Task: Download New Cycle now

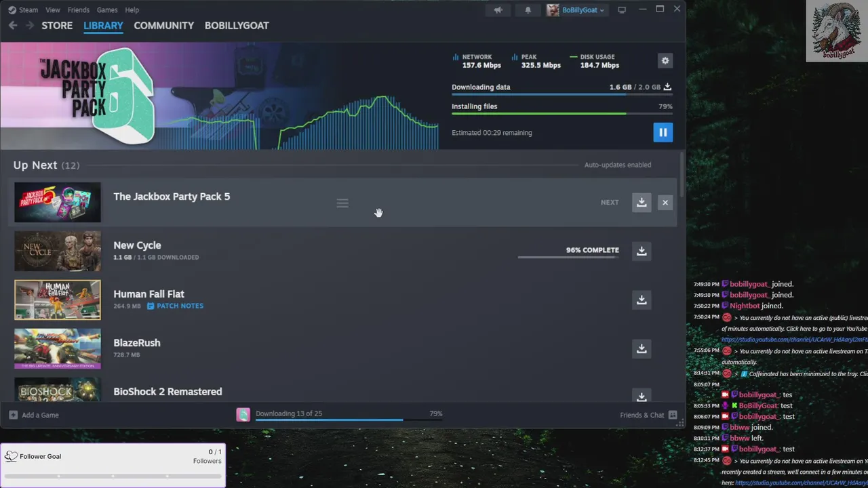Action: click(x=642, y=251)
